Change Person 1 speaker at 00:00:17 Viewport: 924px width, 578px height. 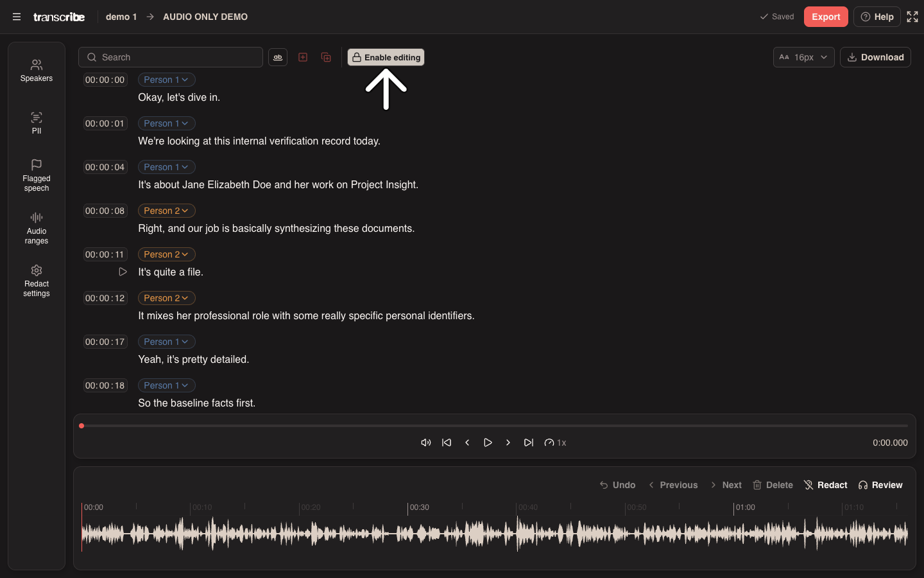tap(167, 342)
